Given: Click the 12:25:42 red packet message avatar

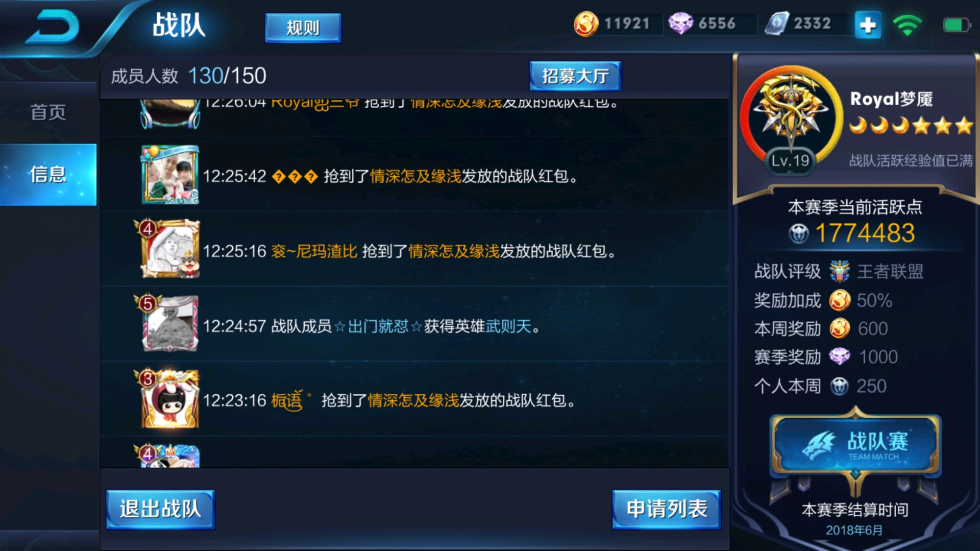Looking at the screenshot, I should click(x=170, y=175).
